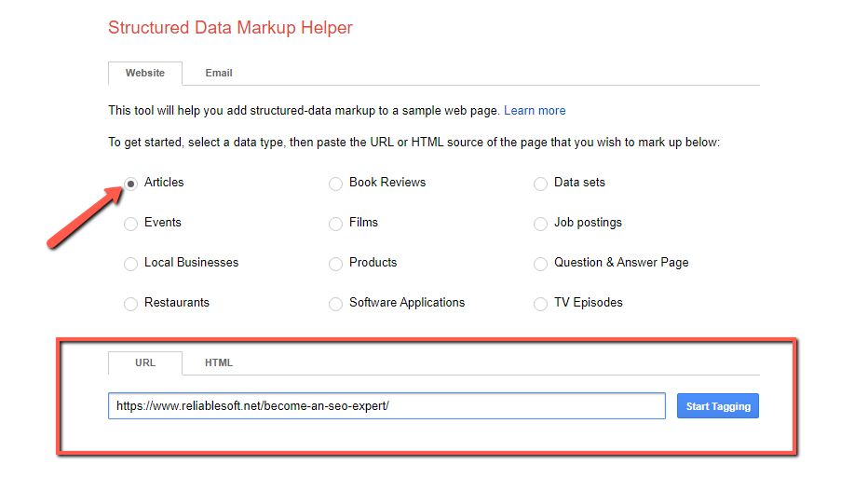Screen dimensions: 868x478
Task: Choose the Data sets option
Action: [x=540, y=184]
